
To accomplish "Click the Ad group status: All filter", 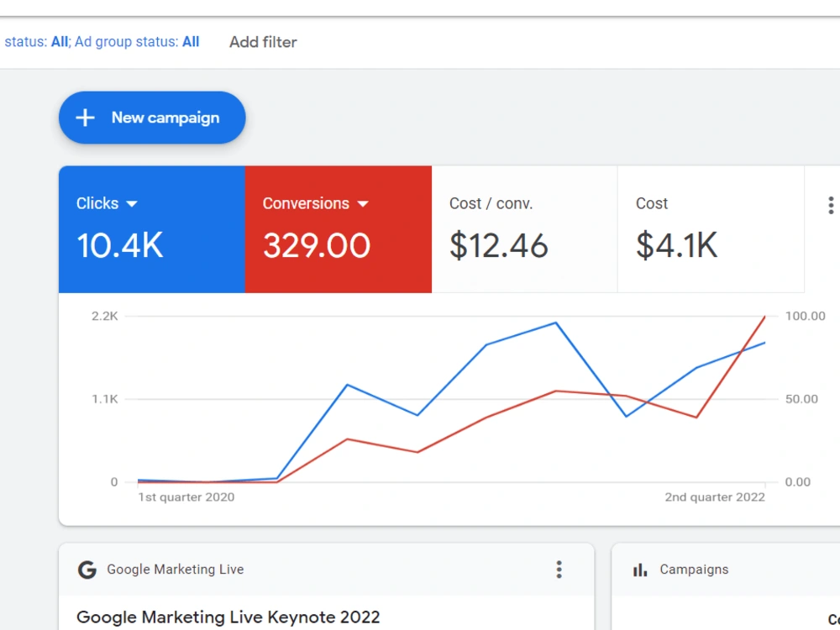I will coord(137,42).
